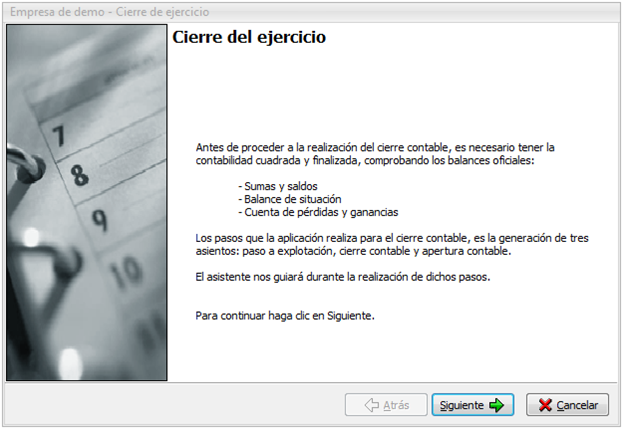Click the Cancelar button
This screenshot has height=430, width=624.
click(567, 405)
